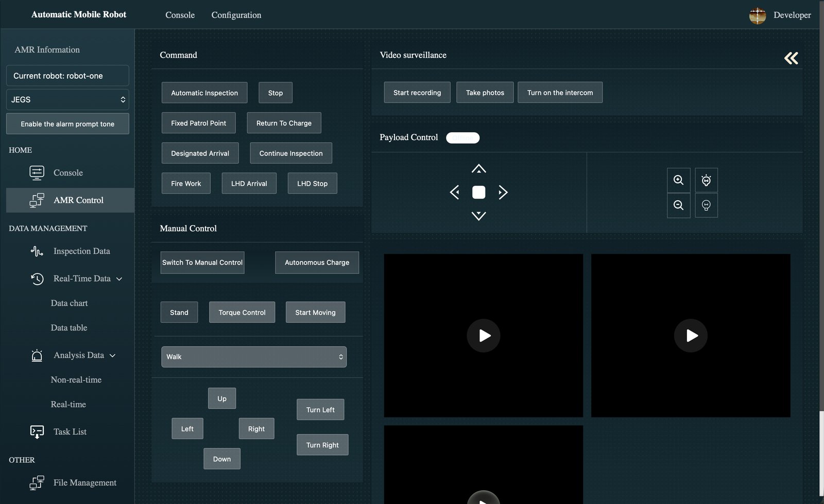
Task: Play the first video feed
Action: click(483, 336)
